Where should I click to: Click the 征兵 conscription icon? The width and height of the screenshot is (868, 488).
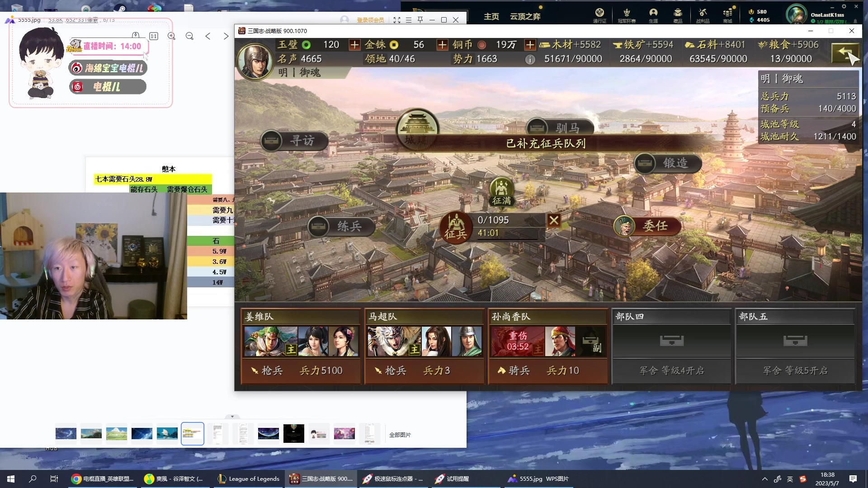pyautogui.click(x=455, y=227)
